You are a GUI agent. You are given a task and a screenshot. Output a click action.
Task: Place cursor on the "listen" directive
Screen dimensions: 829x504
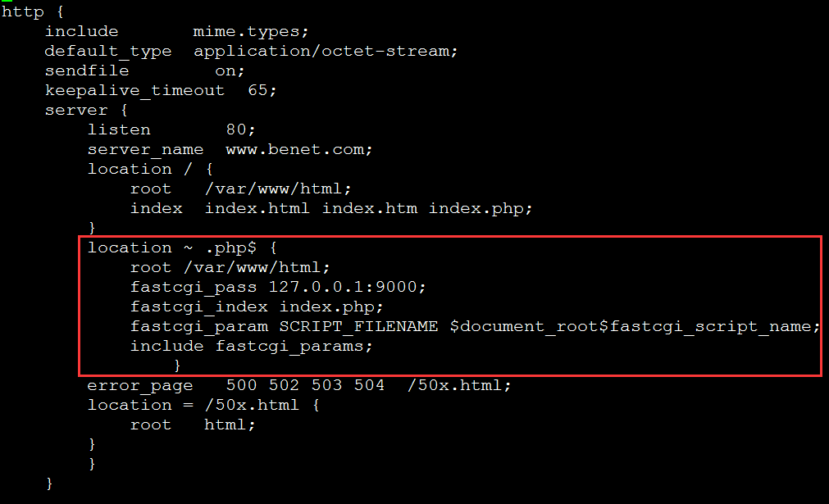click(x=119, y=129)
